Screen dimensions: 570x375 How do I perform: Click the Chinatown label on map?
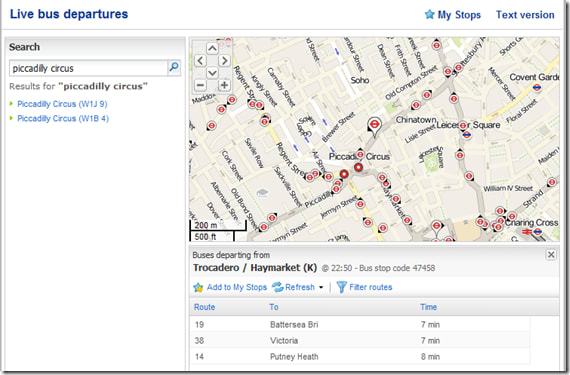pyautogui.click(x=416, y=120)
